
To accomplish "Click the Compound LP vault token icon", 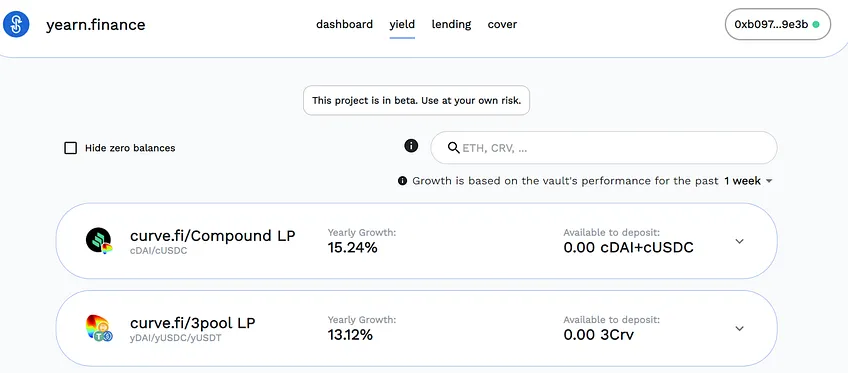I will coord(99,241).
